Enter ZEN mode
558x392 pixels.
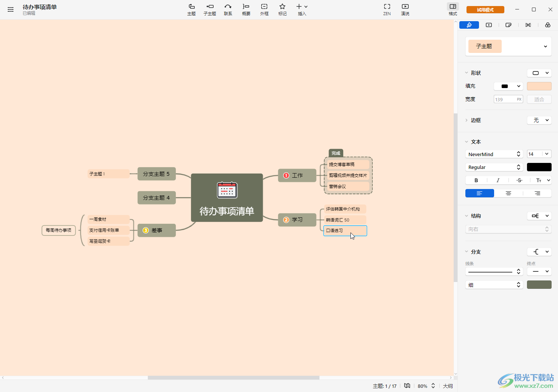coord(387,9)
